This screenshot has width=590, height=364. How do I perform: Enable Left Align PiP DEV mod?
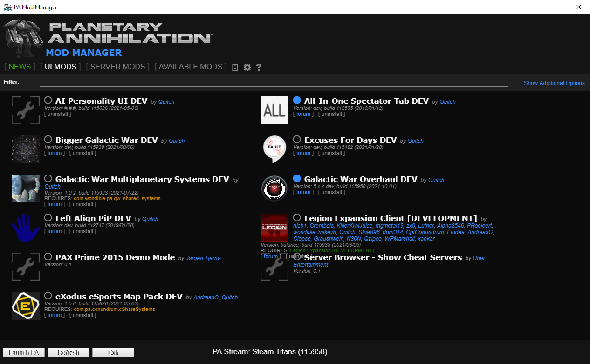pos(48,217)
